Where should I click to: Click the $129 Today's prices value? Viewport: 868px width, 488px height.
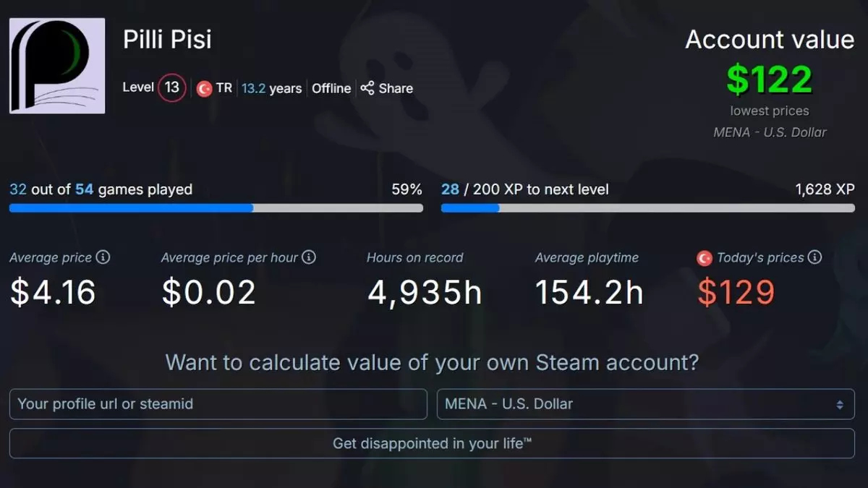(736, 292)
